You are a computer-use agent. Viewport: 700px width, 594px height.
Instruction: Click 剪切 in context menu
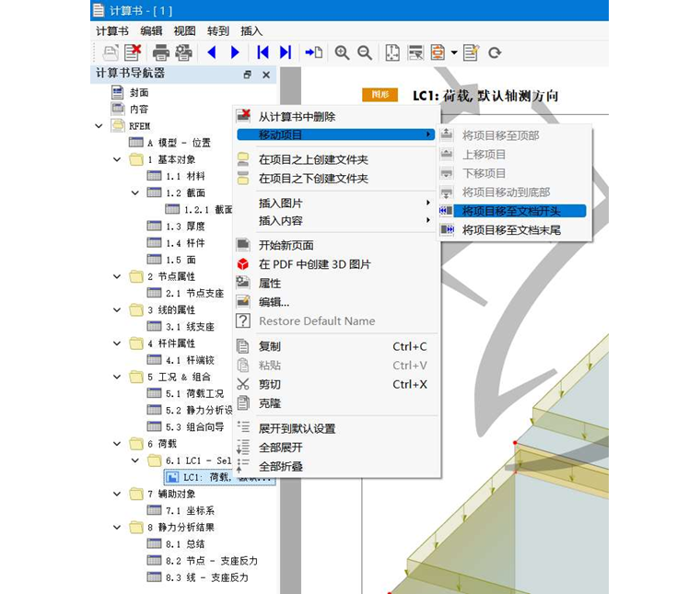pyautogui.click(x=335, y=384)
